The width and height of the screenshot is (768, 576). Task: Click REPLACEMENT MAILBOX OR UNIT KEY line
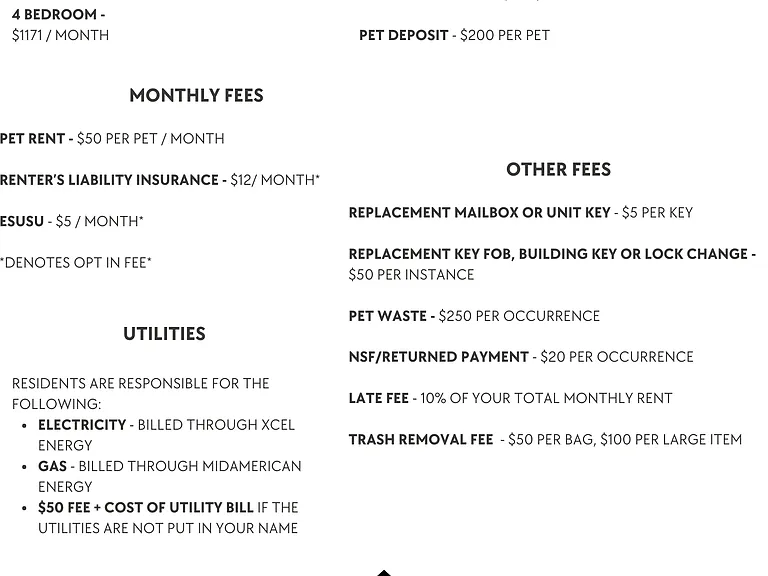(x=521, y=213)
